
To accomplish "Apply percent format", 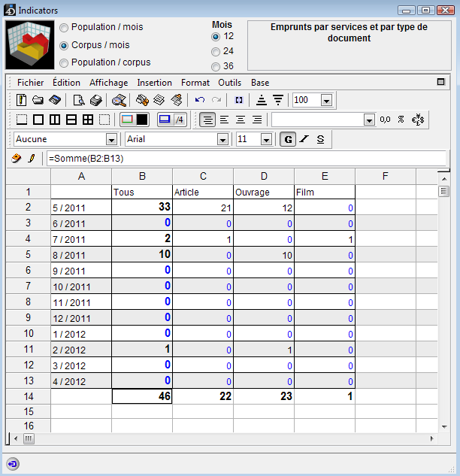I will pos(401,120).
